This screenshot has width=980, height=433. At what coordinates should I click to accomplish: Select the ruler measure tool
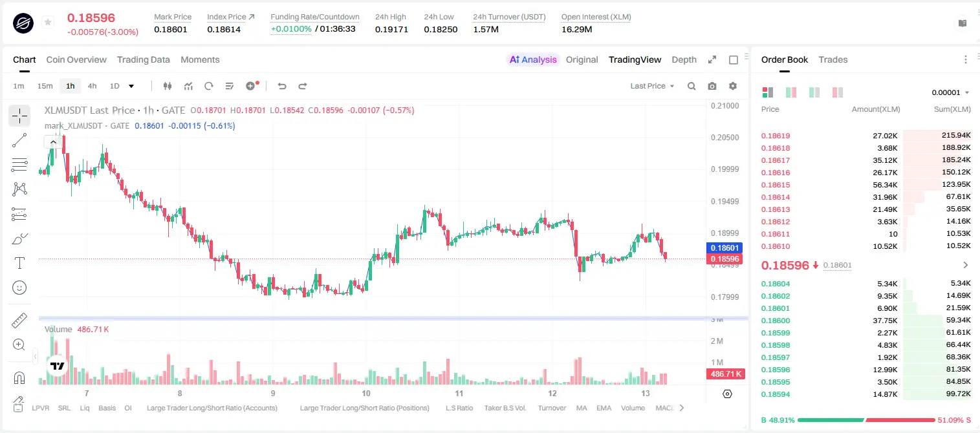click(x=19, y=321)
